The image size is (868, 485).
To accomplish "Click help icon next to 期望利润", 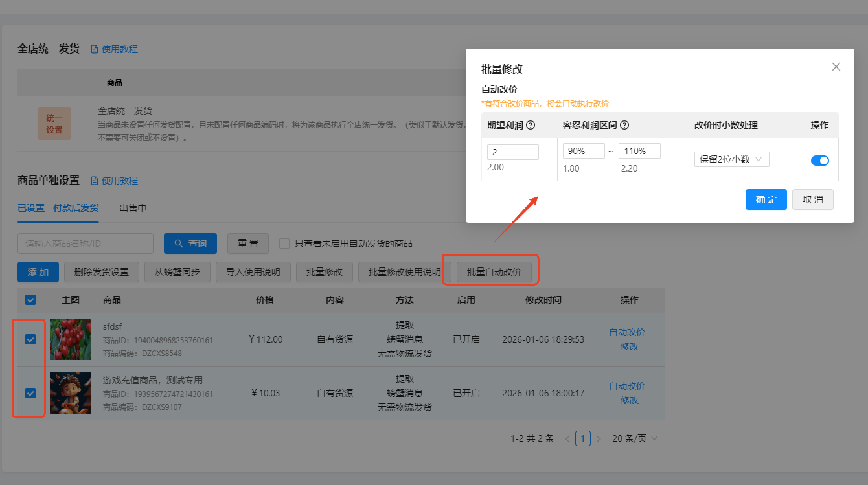I will tap(531, 125).
